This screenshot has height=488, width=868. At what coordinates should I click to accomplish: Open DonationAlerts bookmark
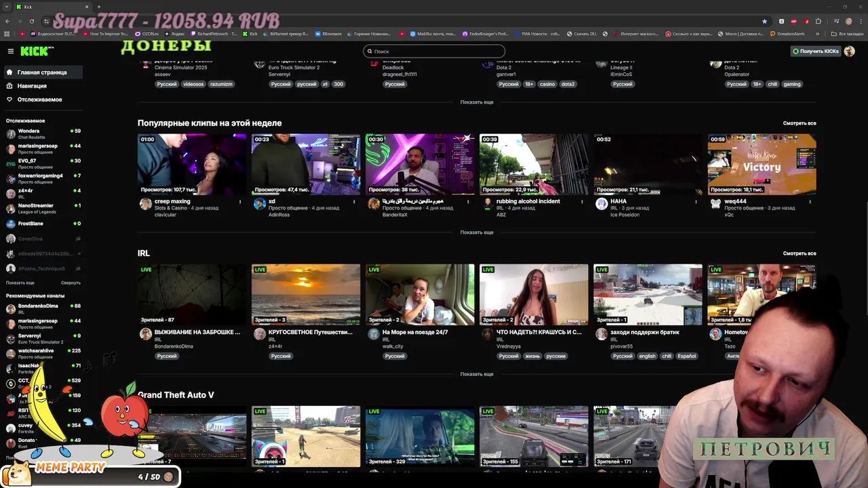click(x=787, y=33)
